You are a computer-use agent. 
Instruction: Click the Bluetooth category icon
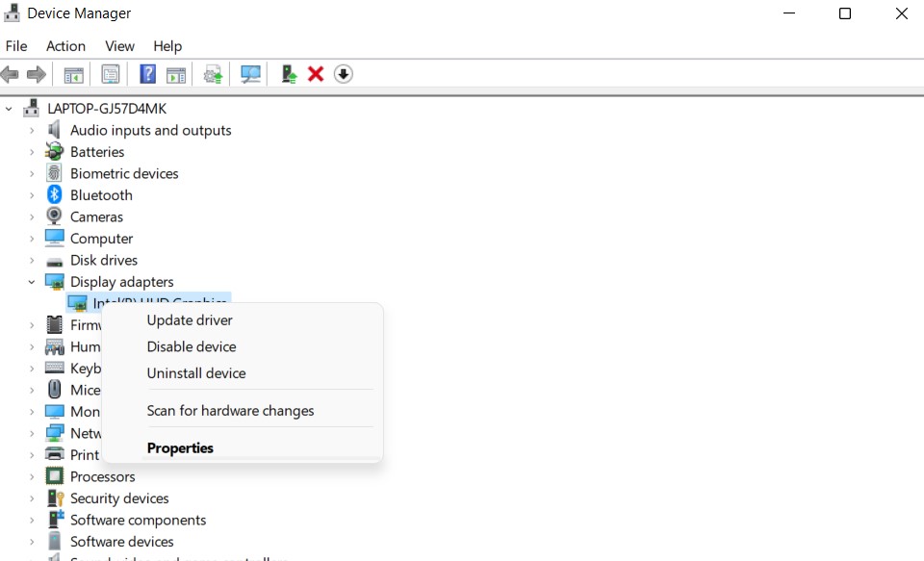(x=55, y=195)
